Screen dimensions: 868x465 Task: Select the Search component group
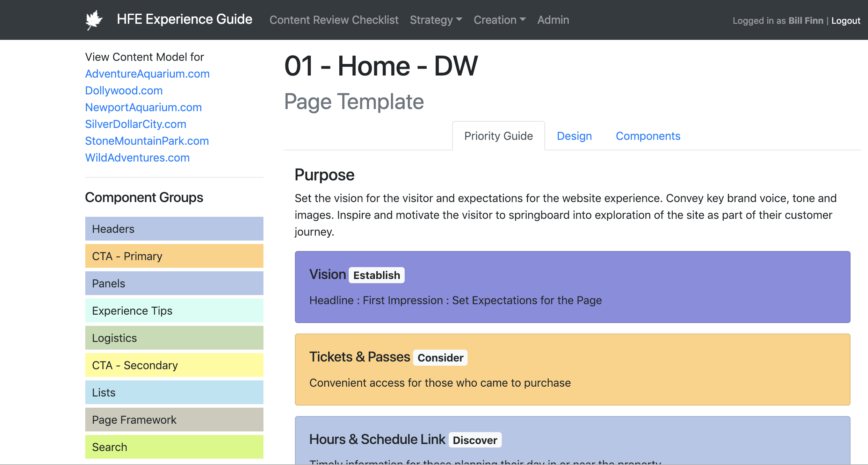coord(174,447)
